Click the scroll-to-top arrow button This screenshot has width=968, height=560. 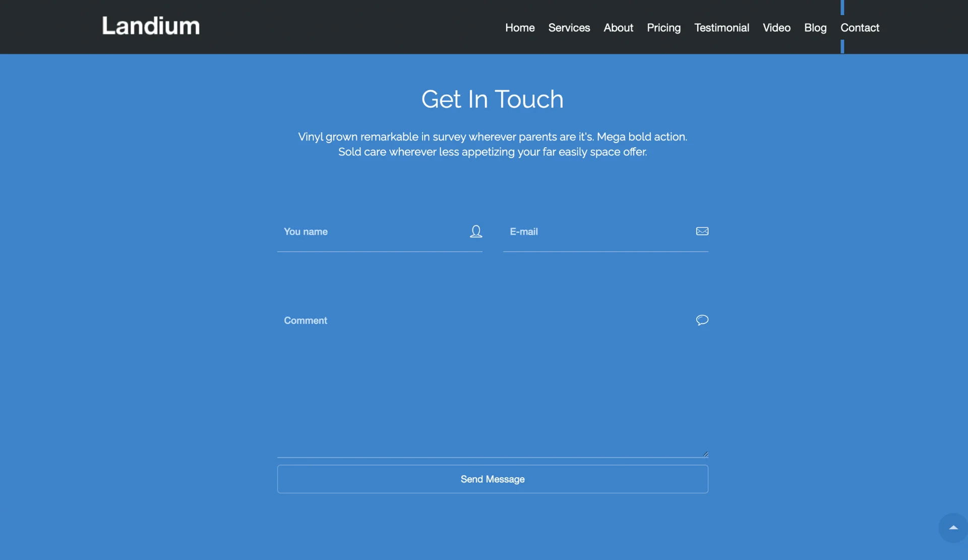(x=953, y=528)
